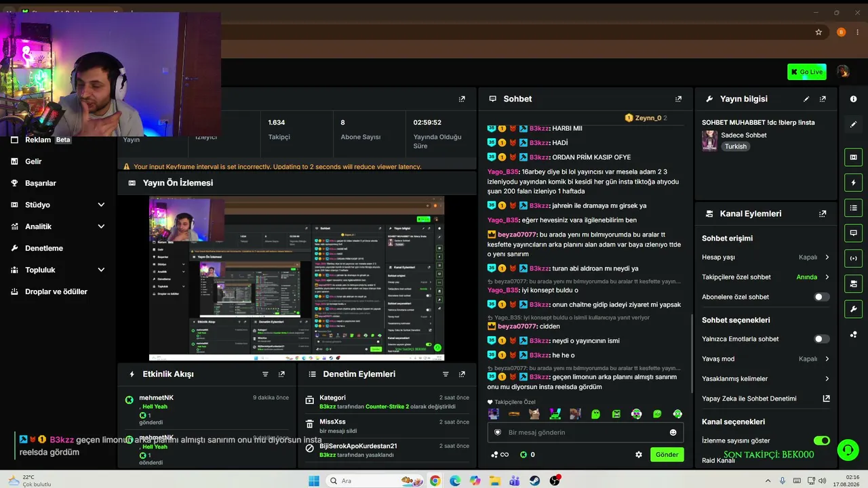Open Droplar ve ödüller page
Screen dimensions: 868x488
point(56,291)
